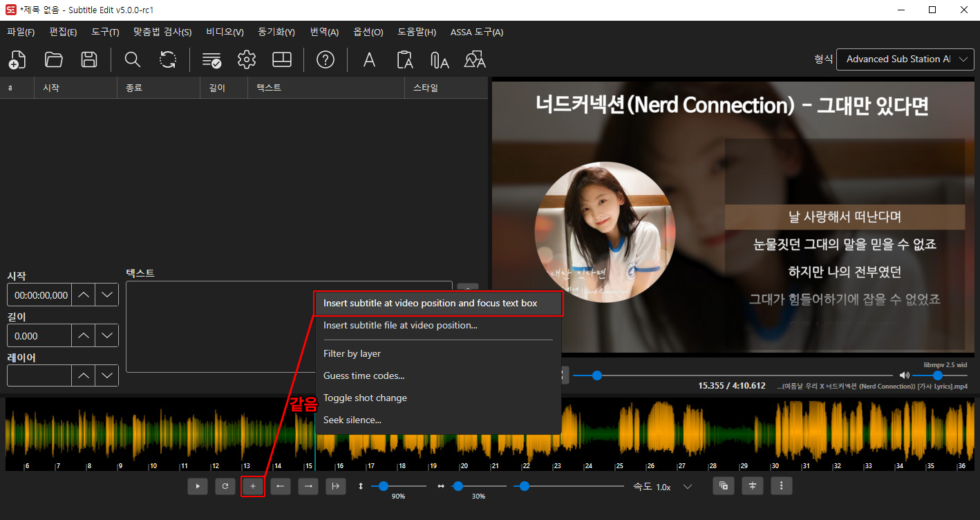Decrease layer value with down arrow
980x520 pixels.
click(106, 375)
